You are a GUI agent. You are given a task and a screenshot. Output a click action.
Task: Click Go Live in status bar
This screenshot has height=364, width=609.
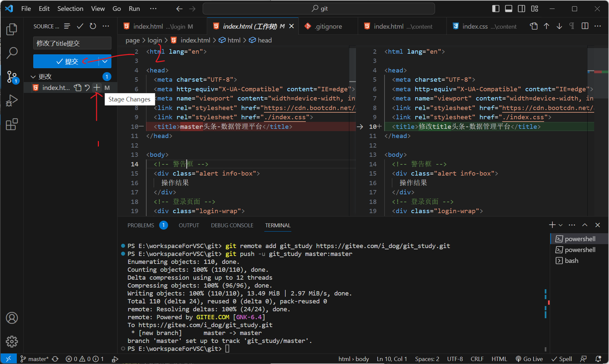(x=529, y=359)
